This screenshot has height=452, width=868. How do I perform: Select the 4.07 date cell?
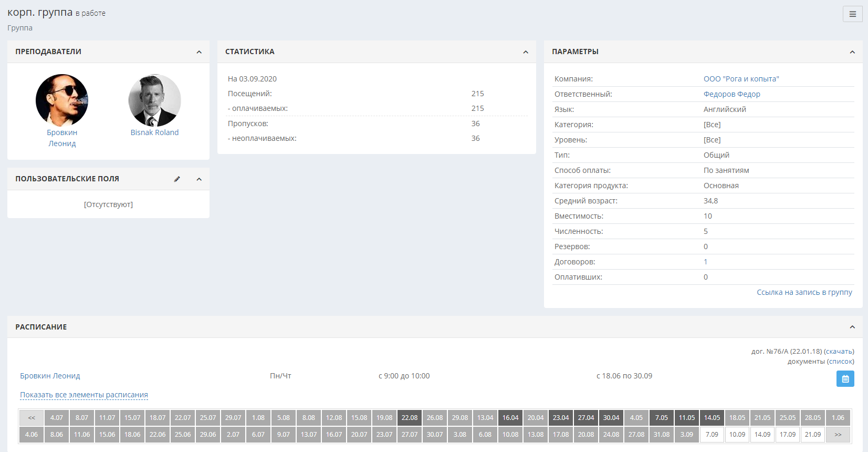coord(57,418)
